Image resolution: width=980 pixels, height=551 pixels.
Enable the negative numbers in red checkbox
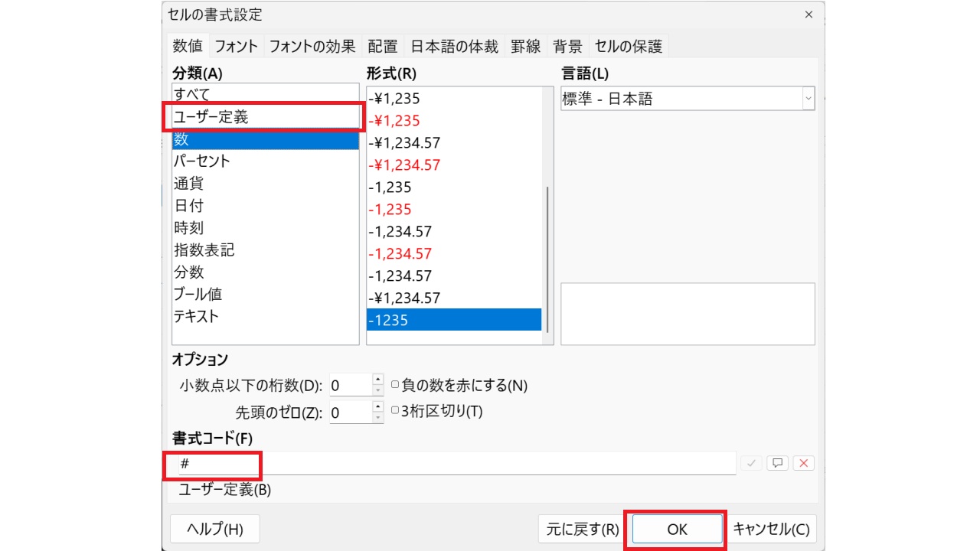pos(395,385)
